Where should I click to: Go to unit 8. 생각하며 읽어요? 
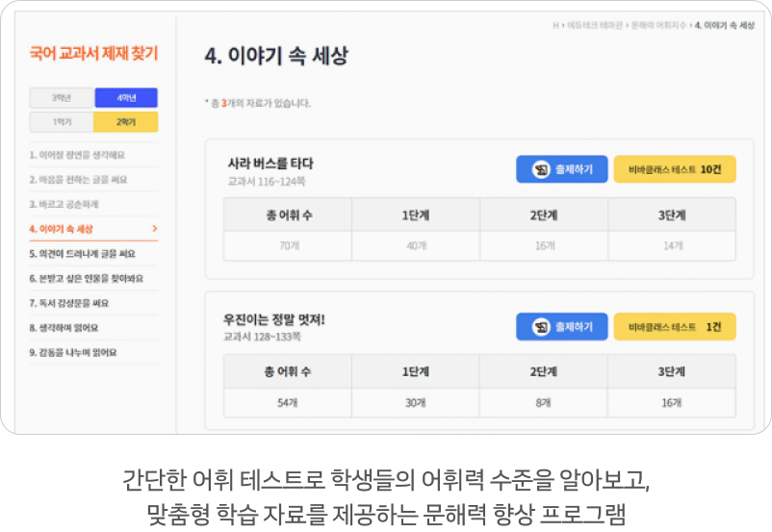pos(64,328)
